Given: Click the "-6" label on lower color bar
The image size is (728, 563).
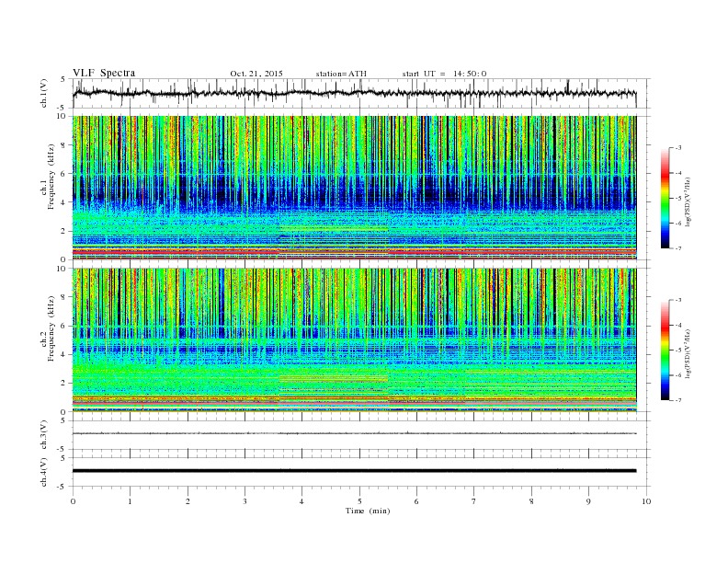Looking at the screenshot, I should [677, 375].
